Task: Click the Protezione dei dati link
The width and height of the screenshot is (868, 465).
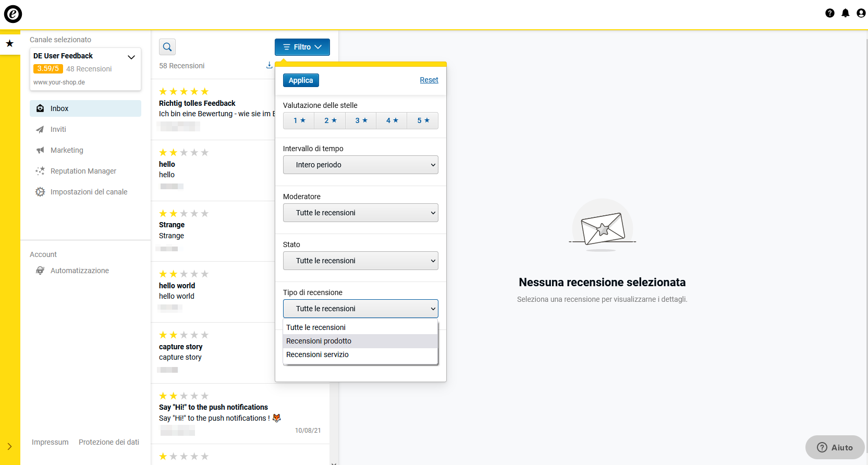Action: click(109, 442)
